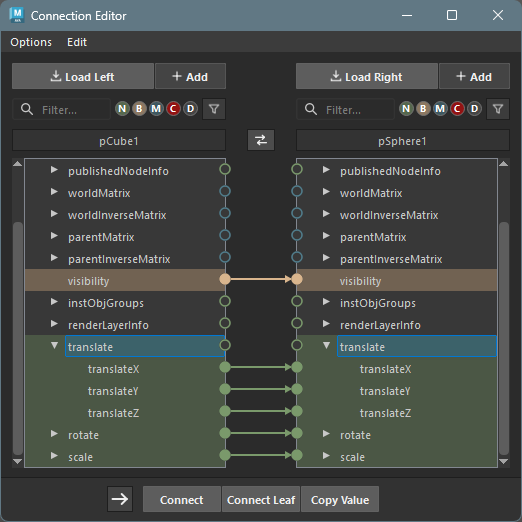The height and width of the screenshot is (522, 522).
Task: Click left publishedNodeInfo connection port
Action: [225, 169]
